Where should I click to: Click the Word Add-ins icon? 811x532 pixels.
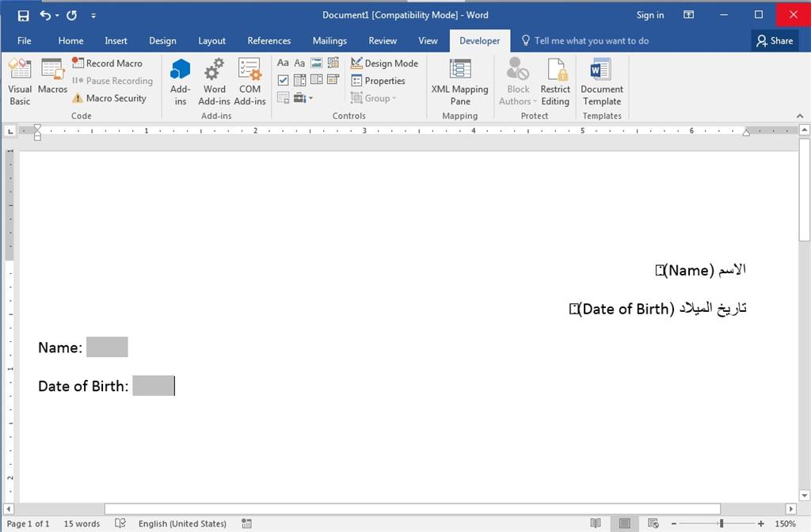point(214,82)
